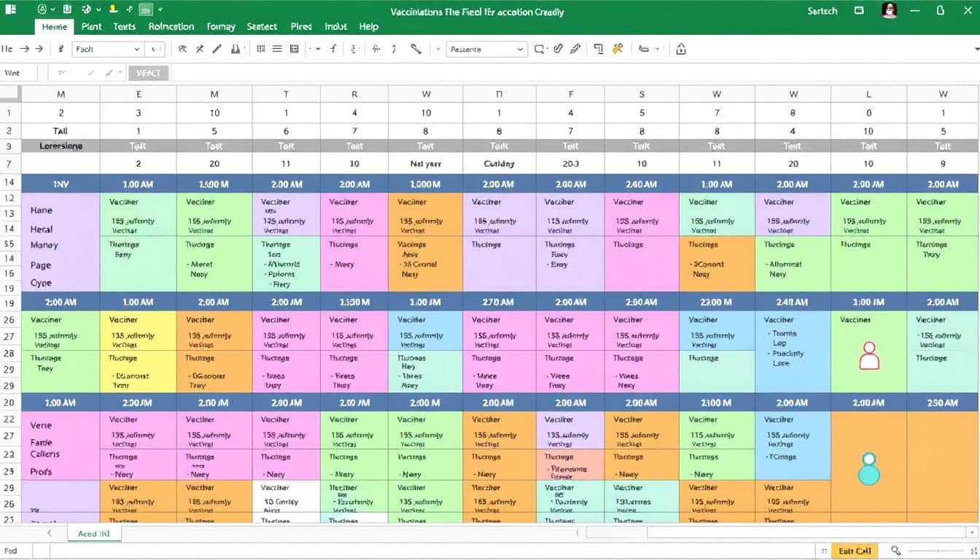The height and width of the screenshot is (560, 980).
Task: Click the red person icon in column L
Action: click(869, 356)
